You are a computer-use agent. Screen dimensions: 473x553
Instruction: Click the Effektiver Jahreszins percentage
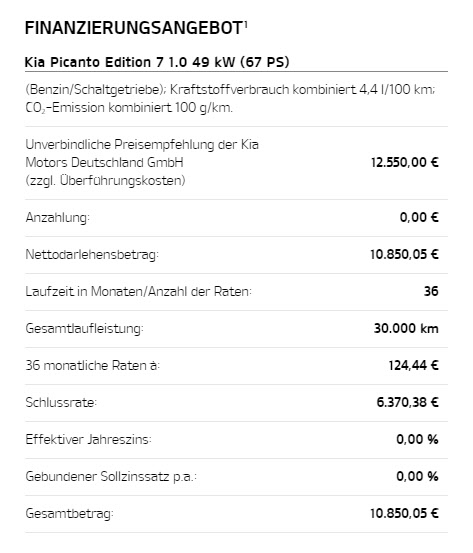tap(417, 439)
